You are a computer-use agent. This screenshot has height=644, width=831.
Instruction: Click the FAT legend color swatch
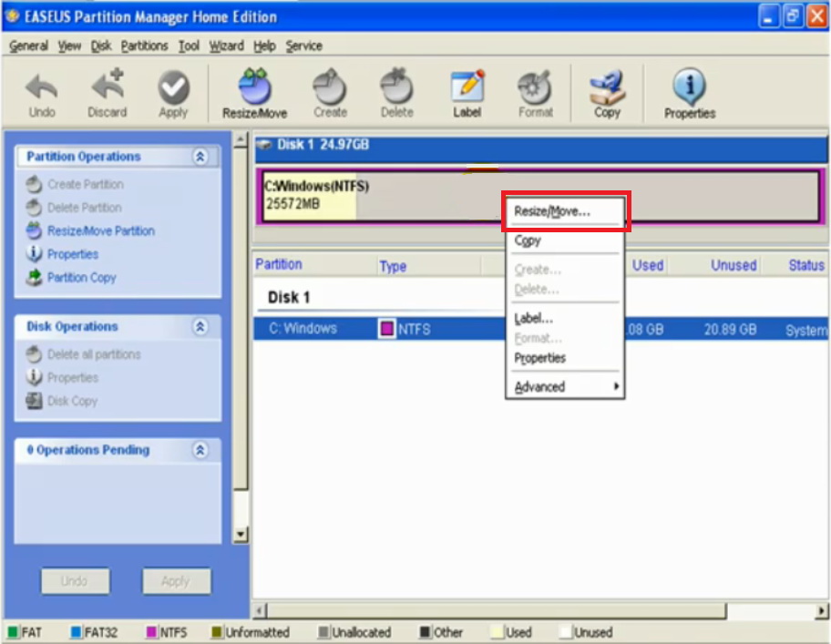click(13, 632)
